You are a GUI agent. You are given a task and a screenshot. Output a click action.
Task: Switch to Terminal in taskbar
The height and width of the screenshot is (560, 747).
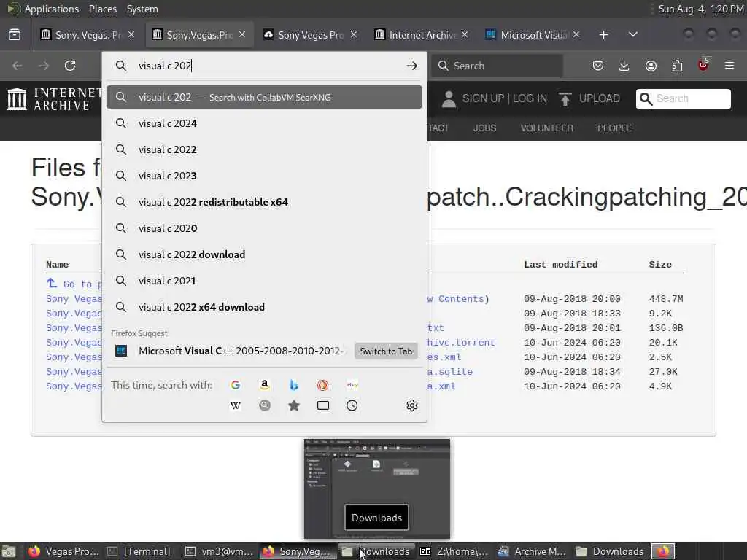(139, 551)
